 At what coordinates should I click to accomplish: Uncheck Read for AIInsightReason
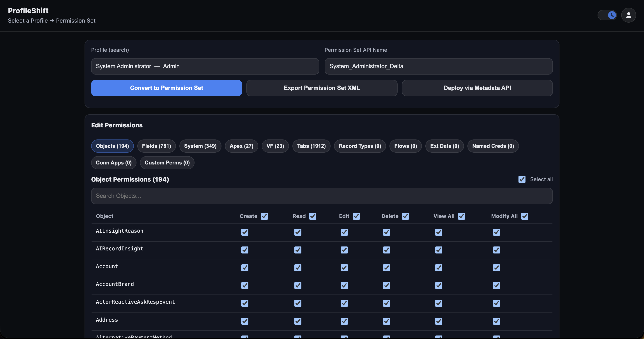[298, 232]
